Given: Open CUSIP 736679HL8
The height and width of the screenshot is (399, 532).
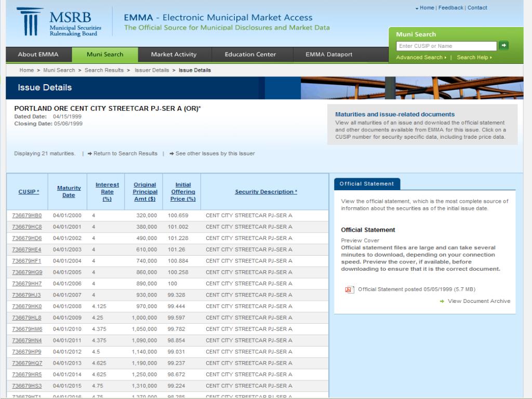Looking at the screenshot, I should (x=27, y=317).
